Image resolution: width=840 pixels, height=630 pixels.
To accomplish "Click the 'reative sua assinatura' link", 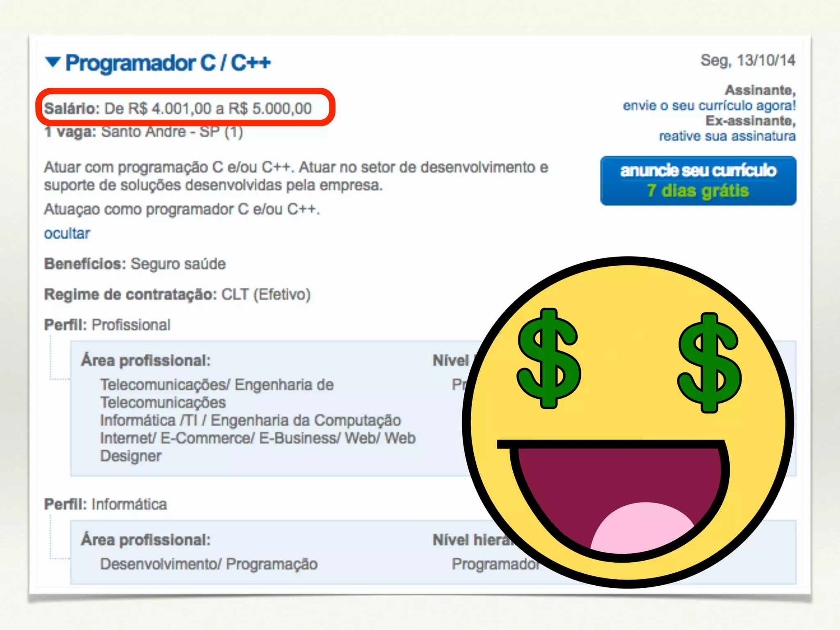I will point(727,136).
